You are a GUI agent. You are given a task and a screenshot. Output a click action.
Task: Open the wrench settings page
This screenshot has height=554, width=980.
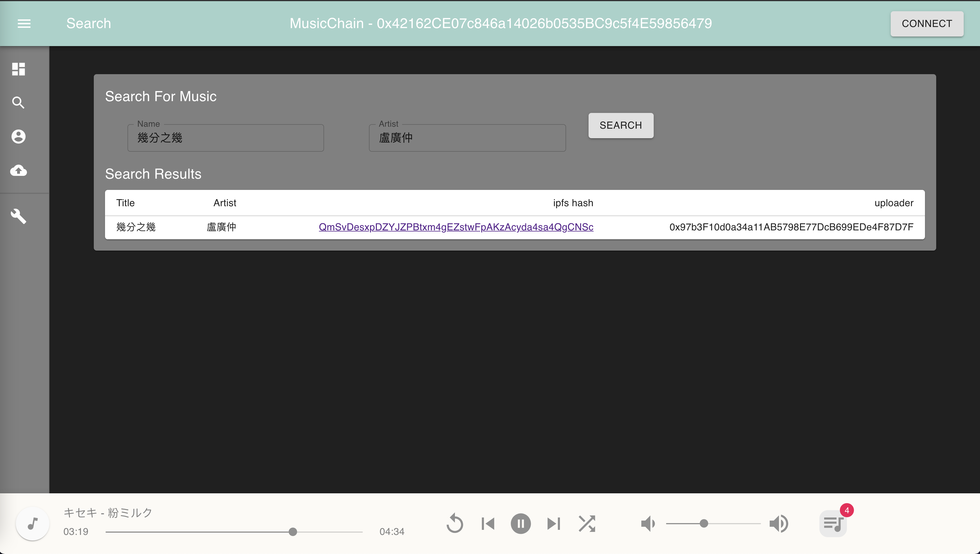[18, 216]
